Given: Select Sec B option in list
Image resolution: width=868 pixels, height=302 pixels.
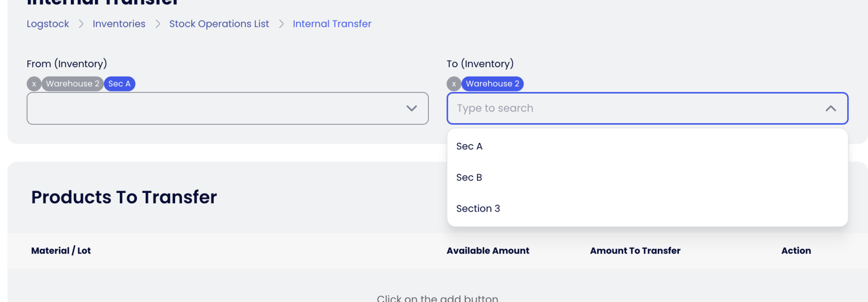Looking at the screenshot, I should pyautogui.click(x=469, y=177).
